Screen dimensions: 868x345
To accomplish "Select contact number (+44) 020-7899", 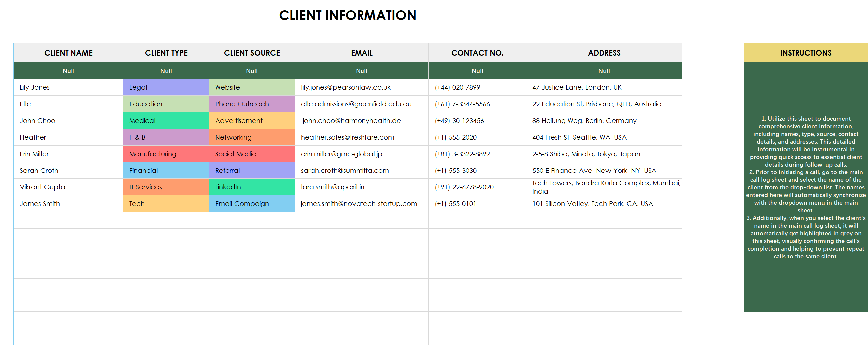I will (x=477, y=88).
